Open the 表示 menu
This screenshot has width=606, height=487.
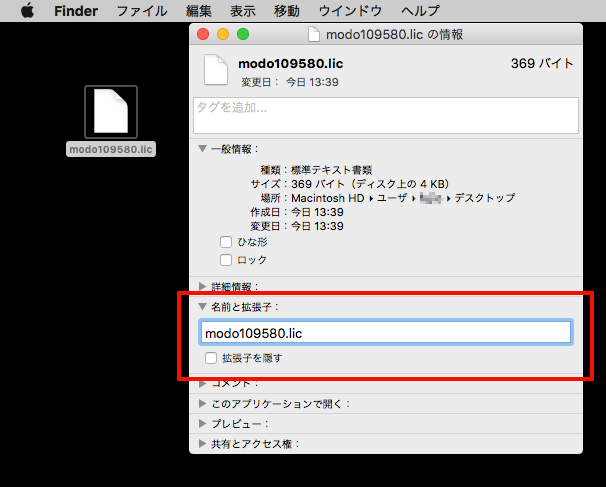click(243, 11)
